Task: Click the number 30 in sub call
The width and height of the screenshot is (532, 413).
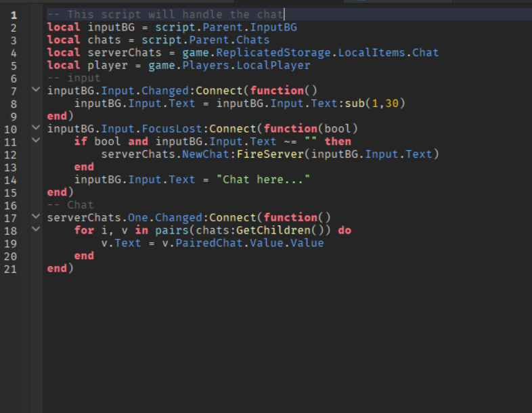Action: pos(392,103)
